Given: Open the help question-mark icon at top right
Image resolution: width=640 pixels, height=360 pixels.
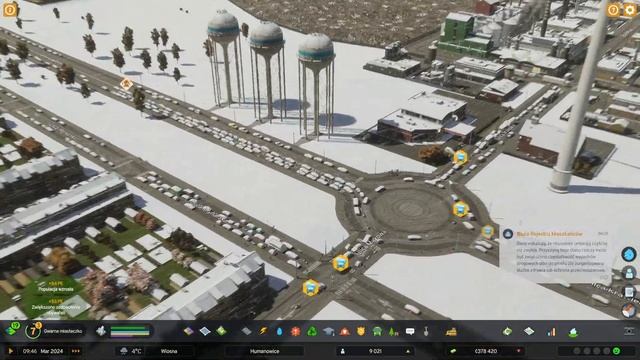Looking at the screenshot, I should (x=613, y=10).
